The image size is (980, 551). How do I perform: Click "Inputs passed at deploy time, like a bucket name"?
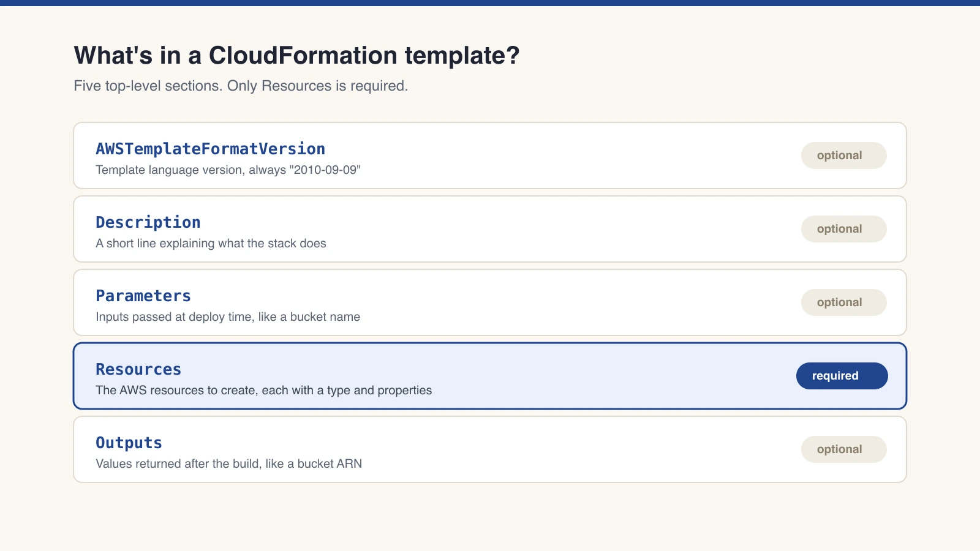[228, 317]
